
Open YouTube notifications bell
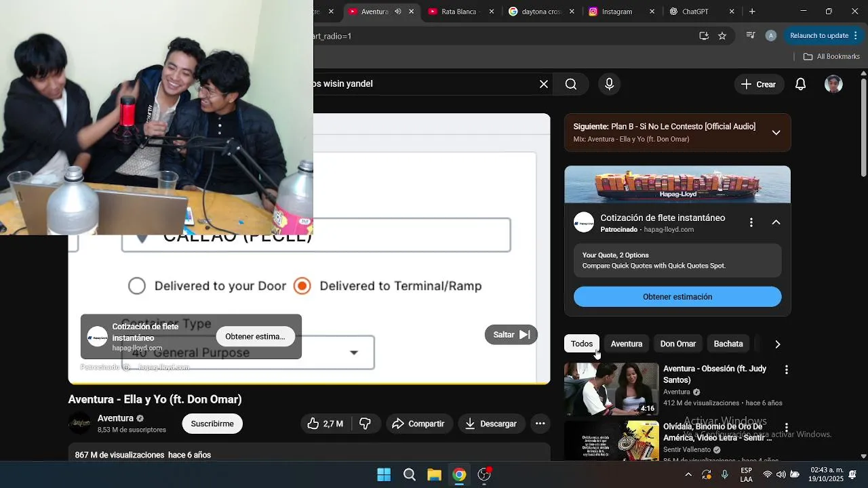tap(800, 84)
